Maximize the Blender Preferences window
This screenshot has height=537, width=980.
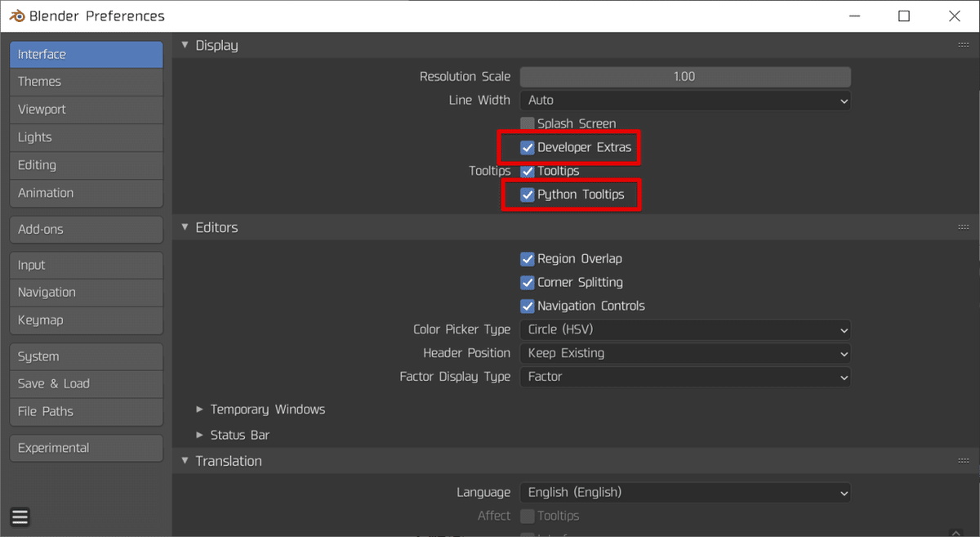point(904,16)
